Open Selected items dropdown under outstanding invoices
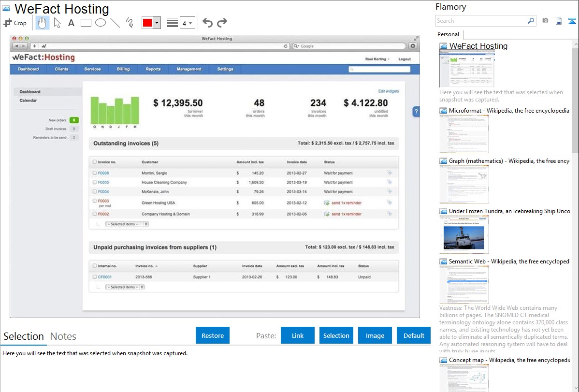The width and height of the screenshot is (579, 392). (x=127, y=224)
